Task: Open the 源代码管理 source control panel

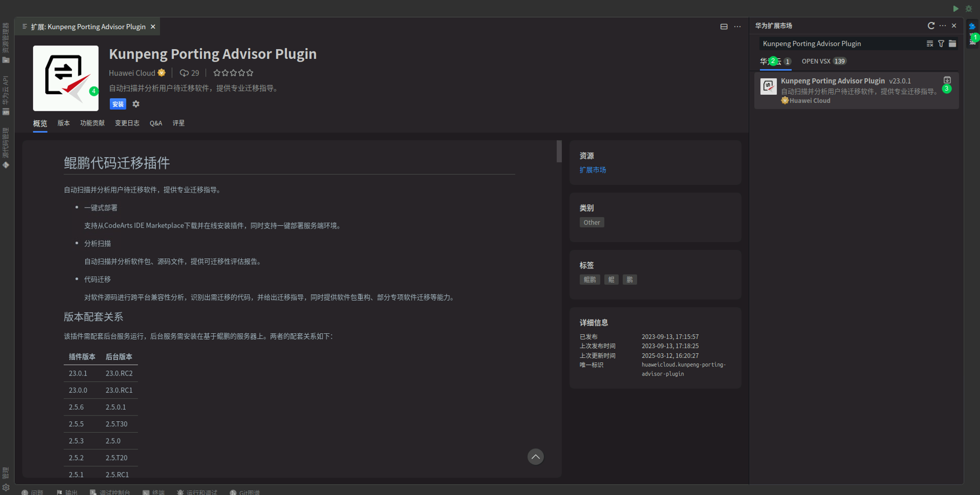Action: coord(6,147)
